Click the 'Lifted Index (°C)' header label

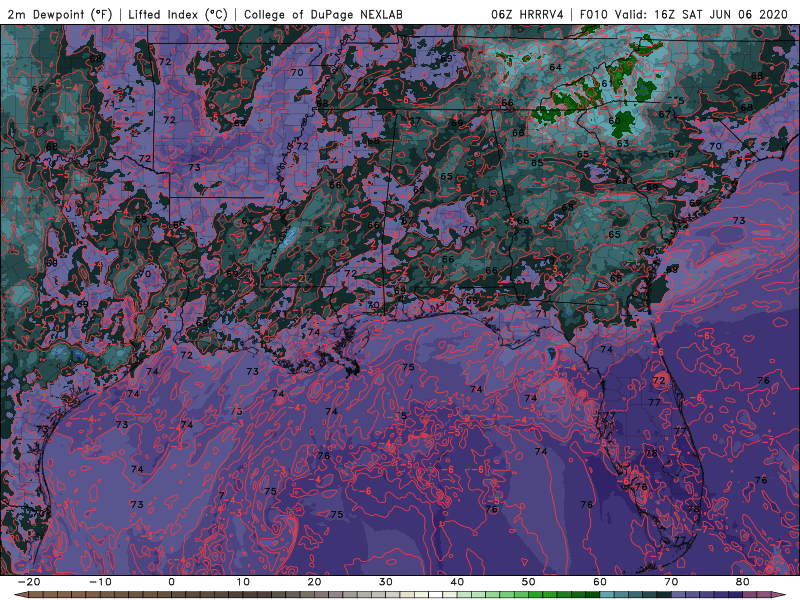(178, 14)
